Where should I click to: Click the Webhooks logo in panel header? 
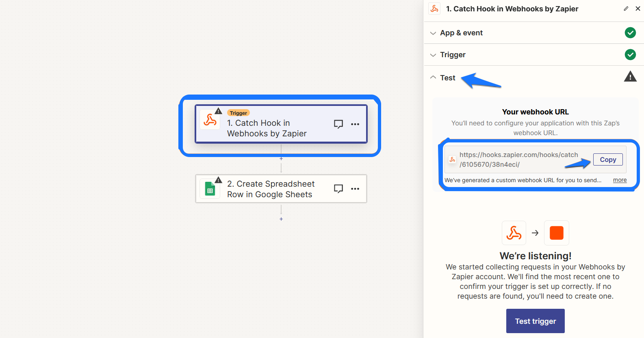434,9
